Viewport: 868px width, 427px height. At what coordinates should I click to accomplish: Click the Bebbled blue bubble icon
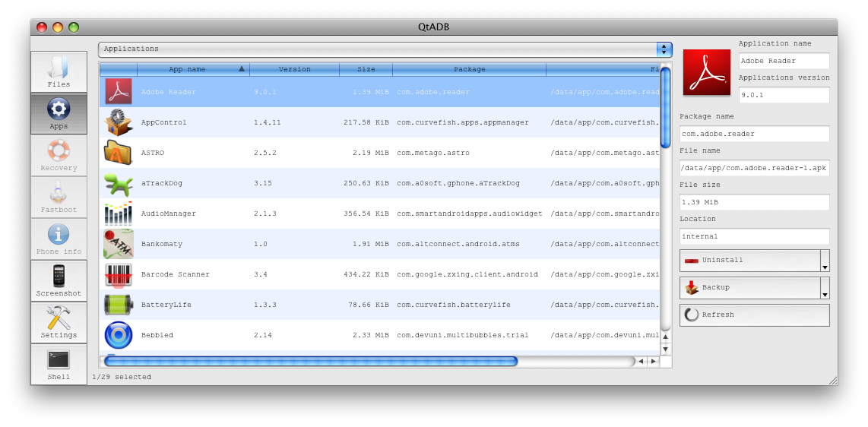pyautogui.click(x=119, y=335)
